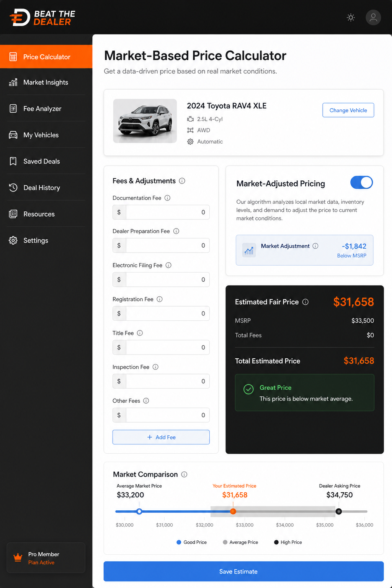Click the Beat The Dealer logo
The image size is (392, 588).
42,18
